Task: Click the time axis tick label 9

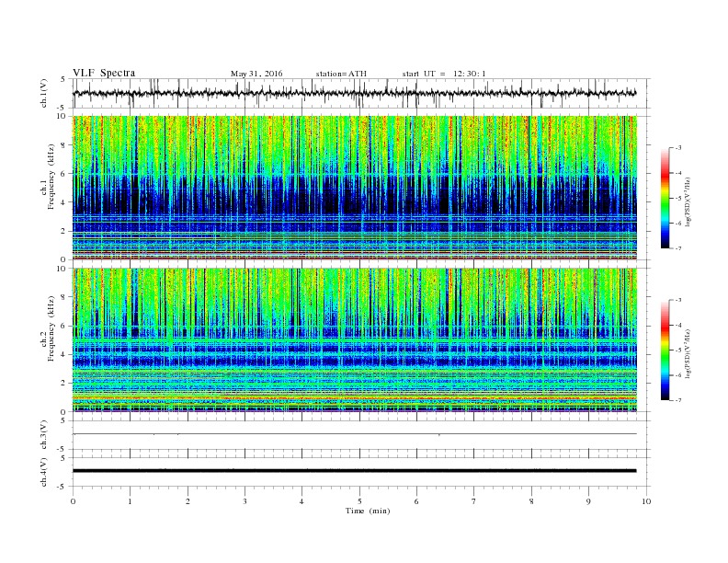Action: point(588,501)
